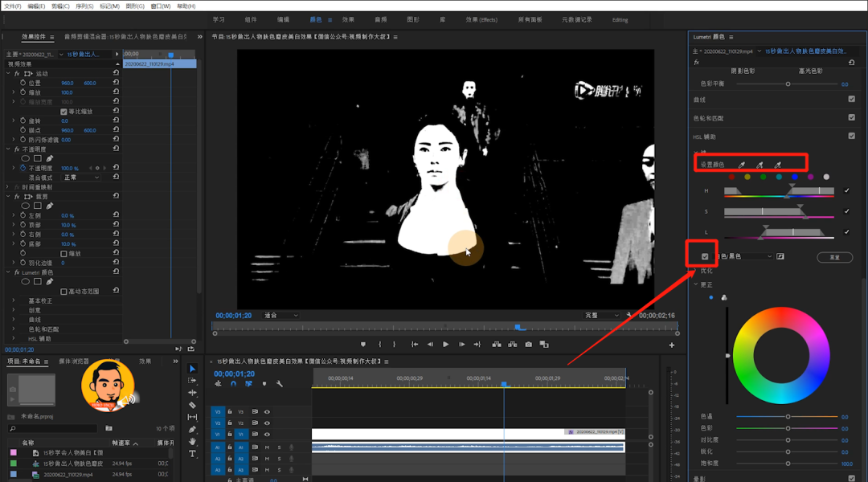Expand the 时间重映射 effect
868x482 pixels.
coord(8,187)
